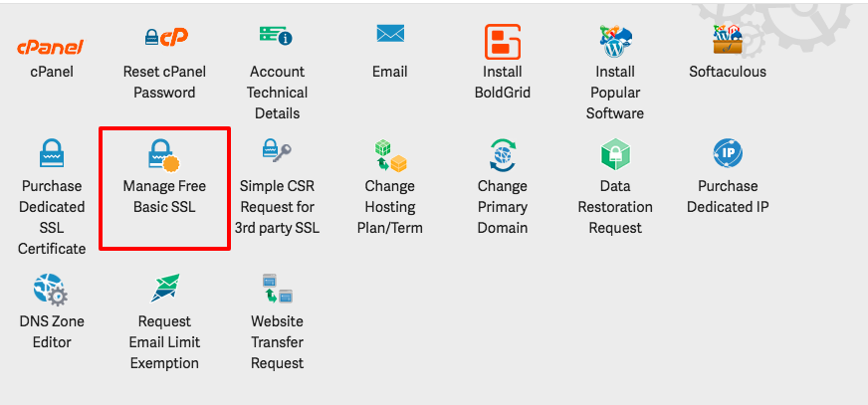
Task: Open Install Popular Software icon
Action: [615, 41]
